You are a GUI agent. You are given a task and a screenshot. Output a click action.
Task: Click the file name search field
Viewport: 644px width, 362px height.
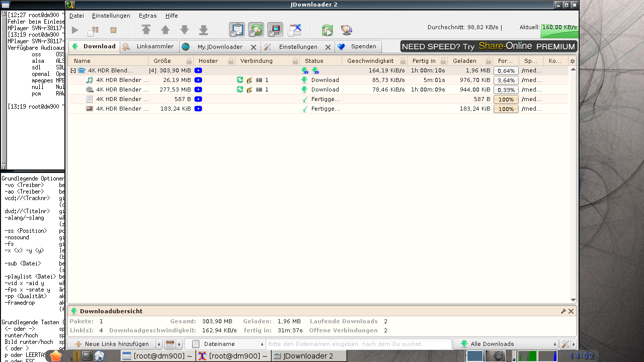pos(358,344)
